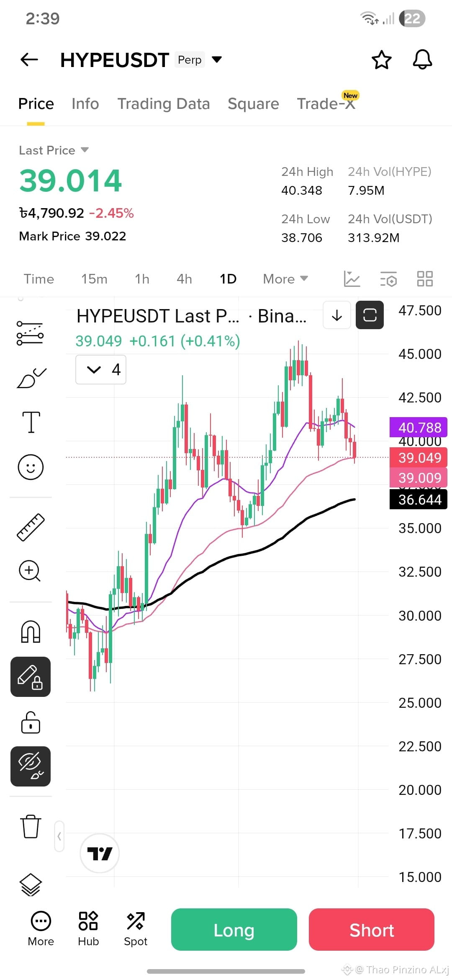This screenshot has height=980, width=452.
Task: Click the battery indicator in status bar
Action: pos(412,18)
